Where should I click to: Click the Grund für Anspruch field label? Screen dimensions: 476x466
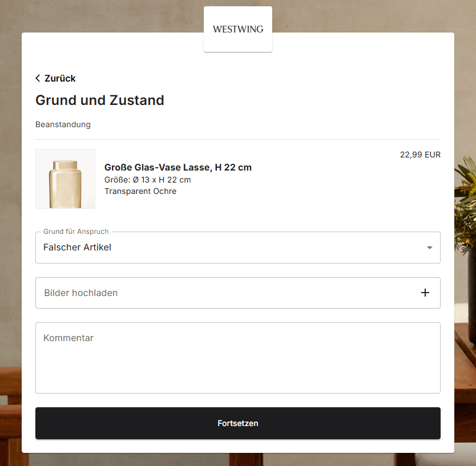tap(76, 232)
